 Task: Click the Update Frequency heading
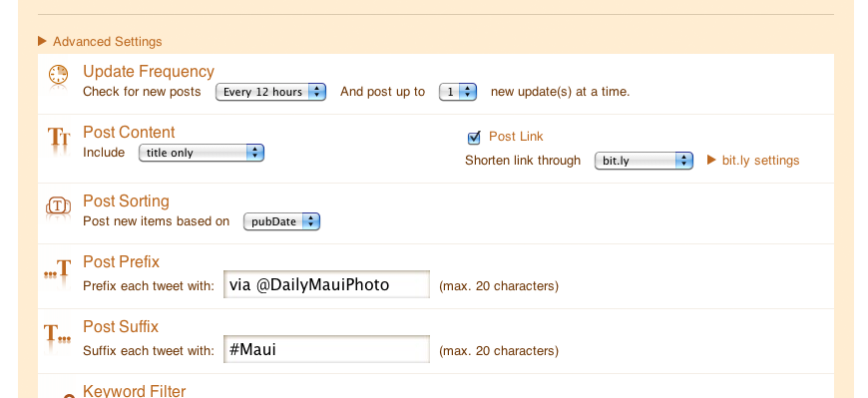[x=149, y=72]
